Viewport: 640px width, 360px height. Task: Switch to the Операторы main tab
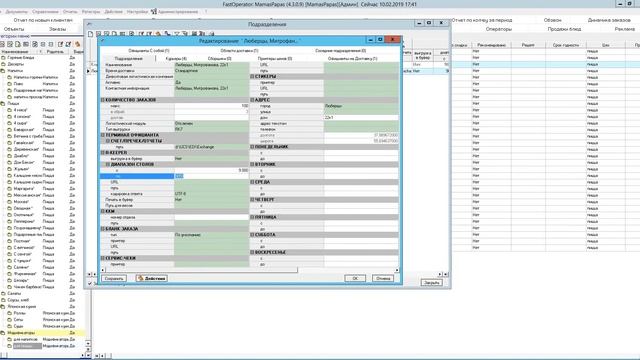pyautogui.click(x=498, y=29)
